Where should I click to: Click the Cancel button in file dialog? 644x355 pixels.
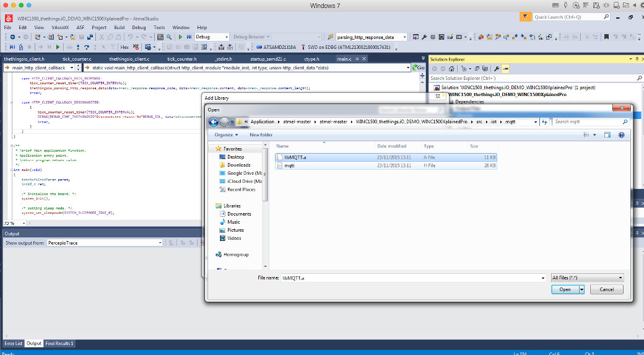(x=607, y=289)
